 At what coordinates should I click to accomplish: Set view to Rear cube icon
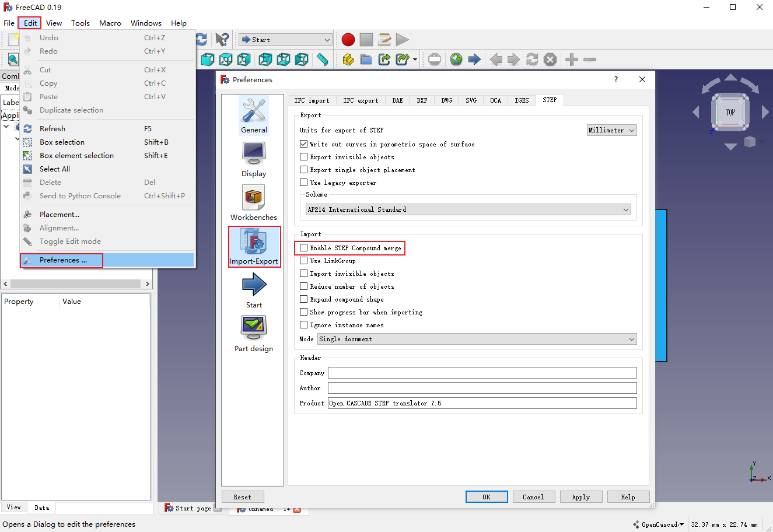click(x=265, y=60)
